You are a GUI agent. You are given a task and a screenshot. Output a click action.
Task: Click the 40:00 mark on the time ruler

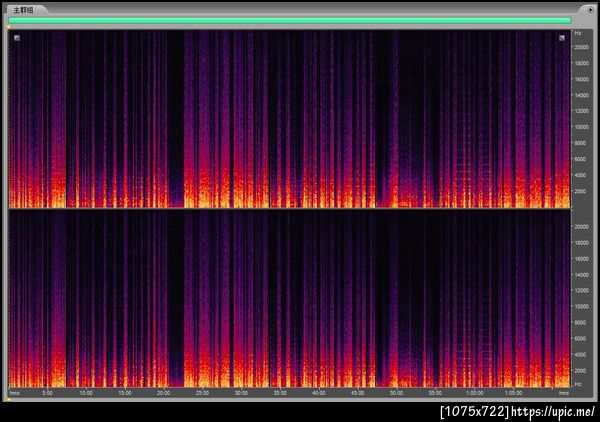(x=319, y=393)
